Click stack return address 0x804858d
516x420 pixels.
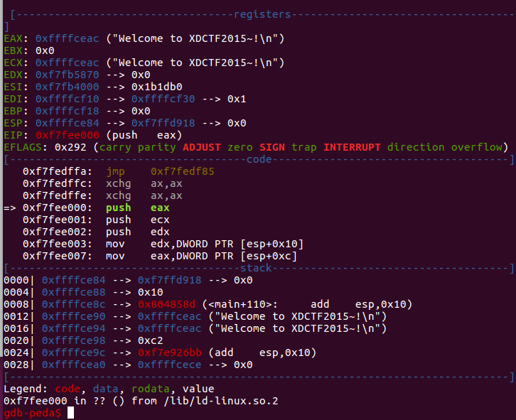166,304
